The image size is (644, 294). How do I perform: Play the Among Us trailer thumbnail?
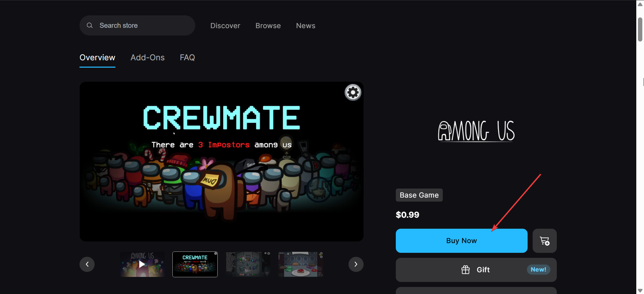click(x=143, y=264)
